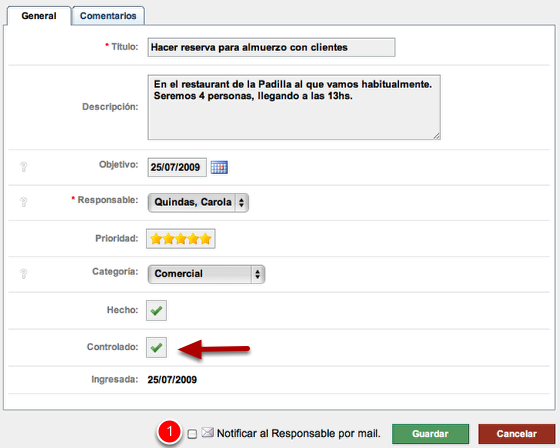This screenshot has width=560, height=448.
Task: Click the red numbered 1 marker
Action: pos(169,432)
